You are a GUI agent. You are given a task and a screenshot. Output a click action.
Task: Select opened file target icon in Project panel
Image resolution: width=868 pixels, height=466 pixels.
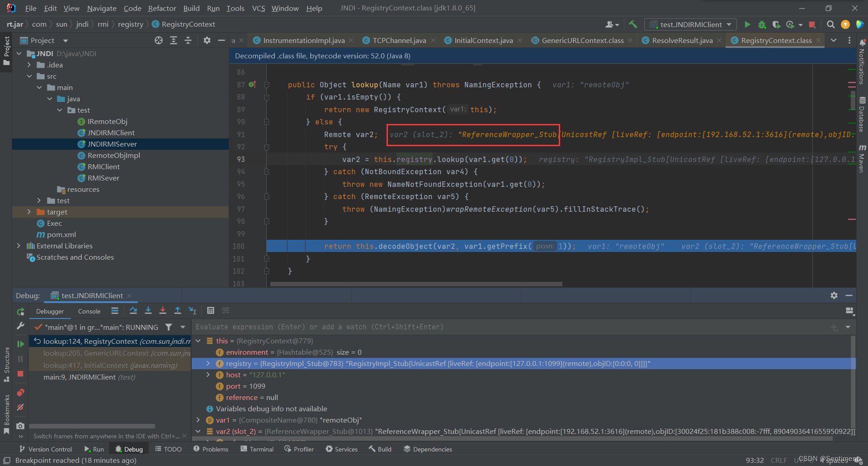[158, 40]
